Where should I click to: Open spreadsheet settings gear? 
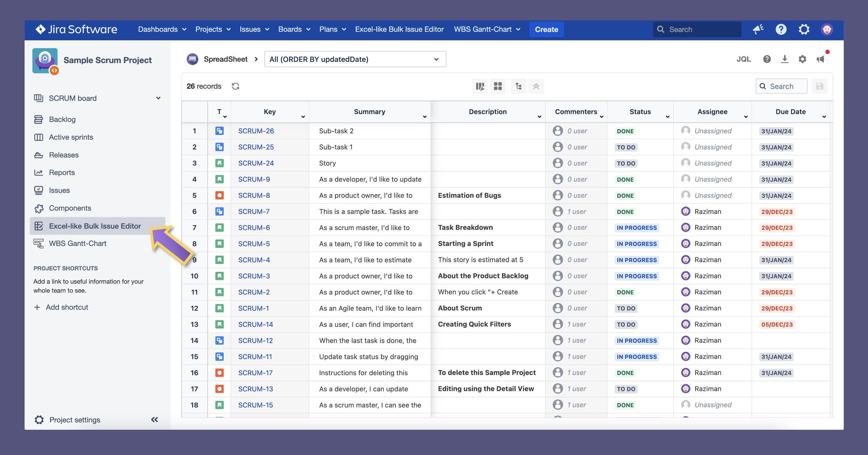(x=802, y=59)
